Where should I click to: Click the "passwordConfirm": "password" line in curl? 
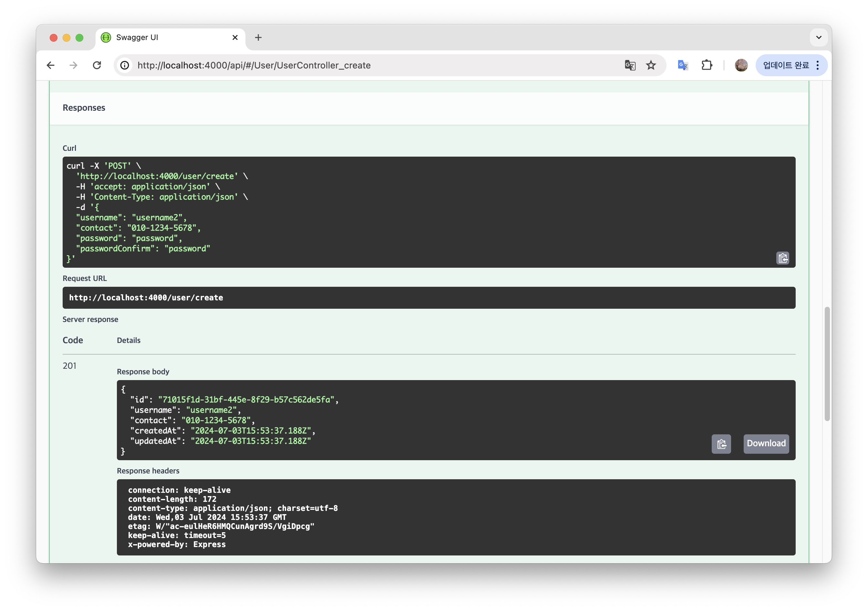[x=143, y=249]
